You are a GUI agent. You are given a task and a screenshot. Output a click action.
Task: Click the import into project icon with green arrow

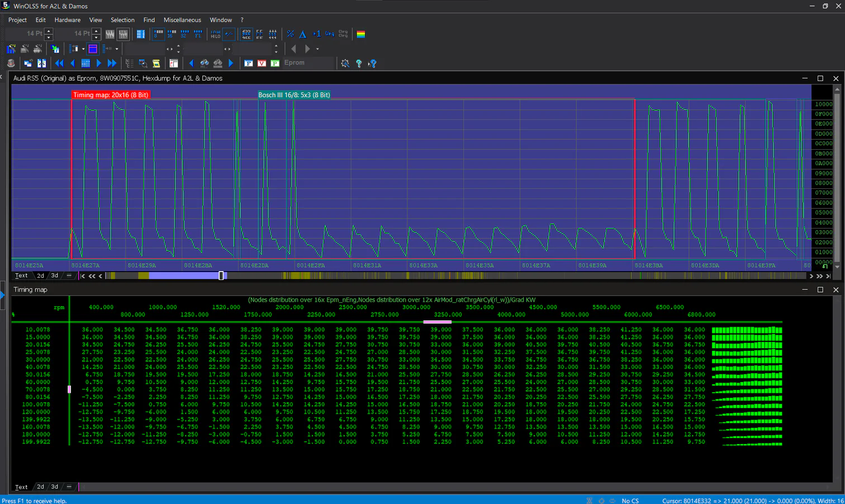pos(55,49)
